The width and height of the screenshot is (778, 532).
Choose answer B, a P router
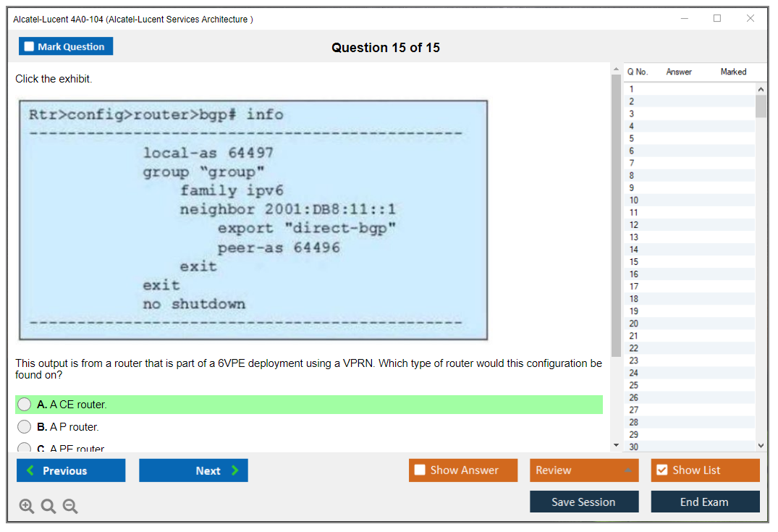(x=25, y=427)
